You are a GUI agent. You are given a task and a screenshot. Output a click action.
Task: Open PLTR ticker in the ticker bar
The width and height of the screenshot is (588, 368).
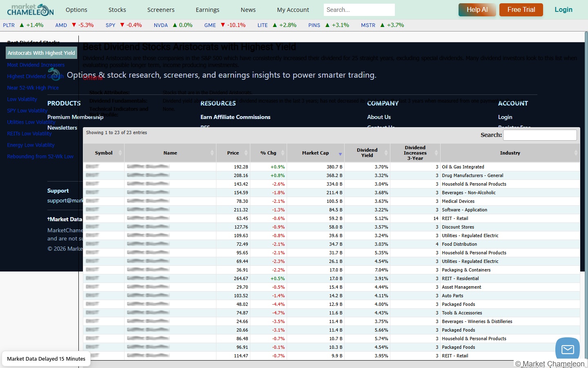click(9, 25)
